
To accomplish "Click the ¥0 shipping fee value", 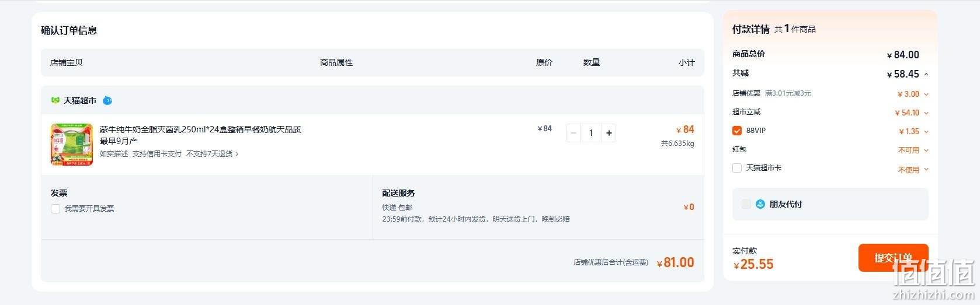I will tap(689, 207).
